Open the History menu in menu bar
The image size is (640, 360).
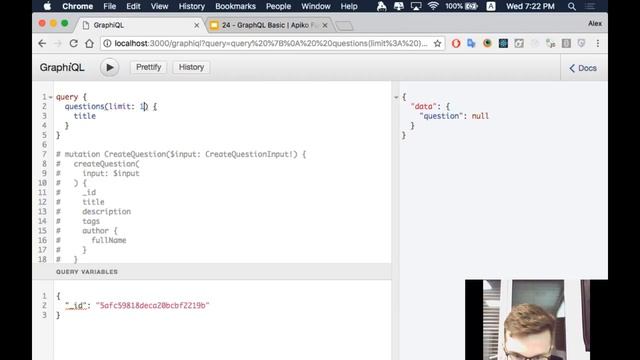click(x=191, y=6)
